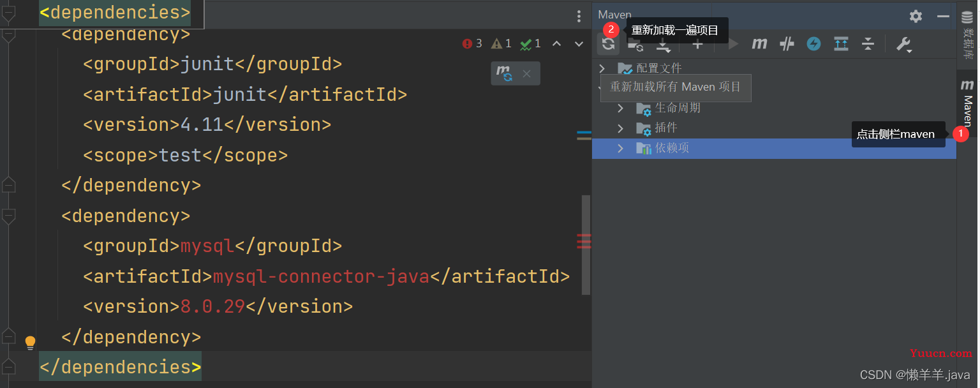
Task: Open editor tab more options menu
Action: click(x=579, y=16)
